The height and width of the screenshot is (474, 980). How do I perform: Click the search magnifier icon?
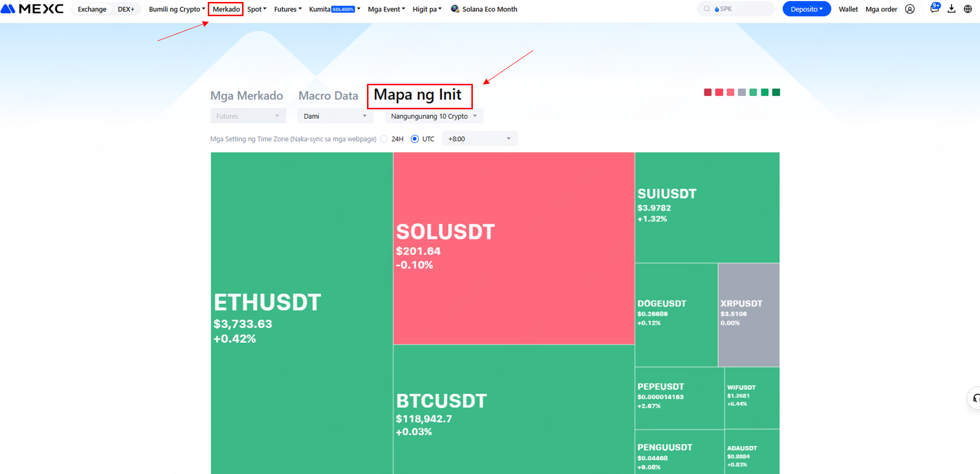pos(707,9)
